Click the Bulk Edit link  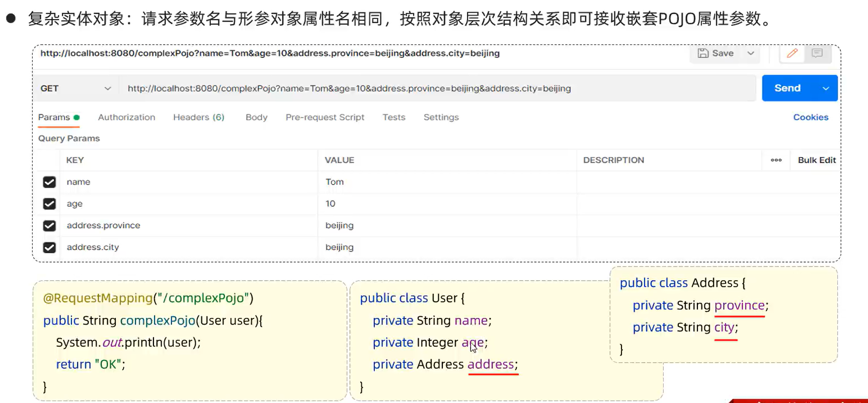[x=817, y=160]
